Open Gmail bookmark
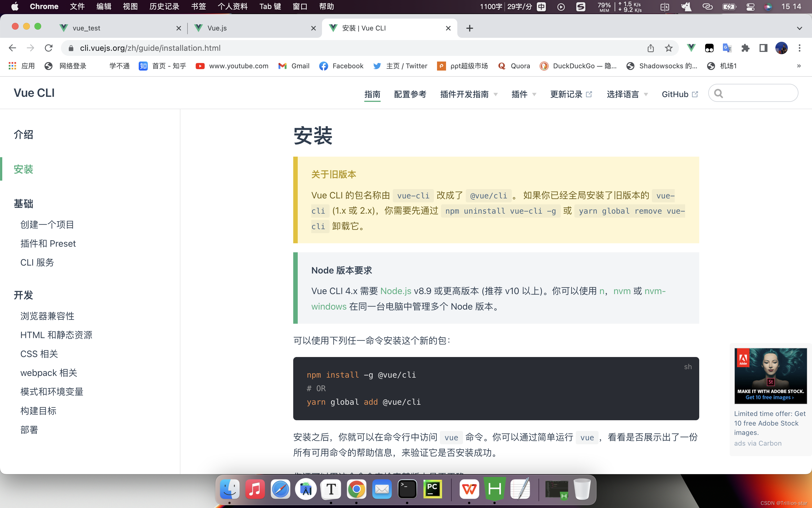Screen dimensions: 812x508 click(x=294, y=66)
